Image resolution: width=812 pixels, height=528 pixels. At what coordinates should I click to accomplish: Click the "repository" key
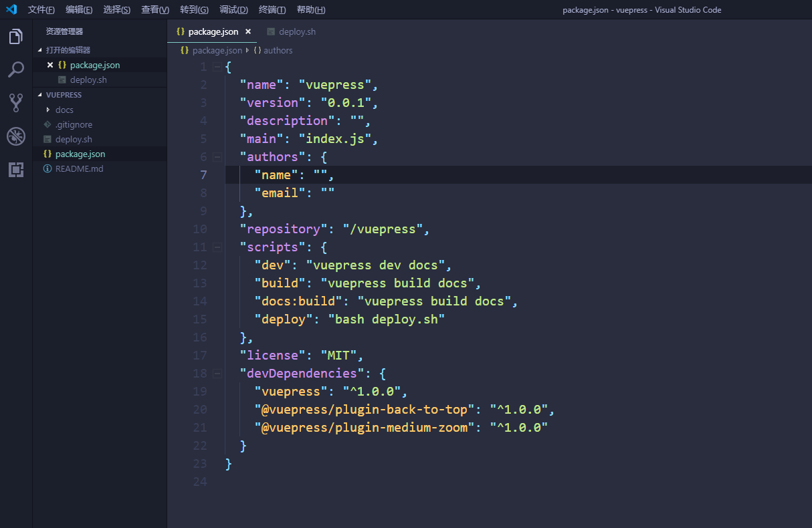click(x=284, y=229)
